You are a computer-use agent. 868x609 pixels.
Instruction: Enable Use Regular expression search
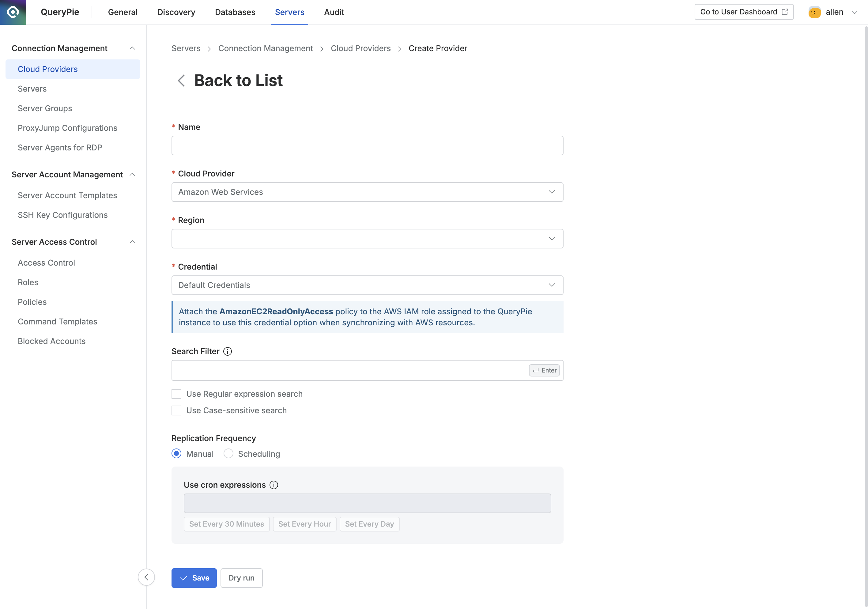coord(176,394)
